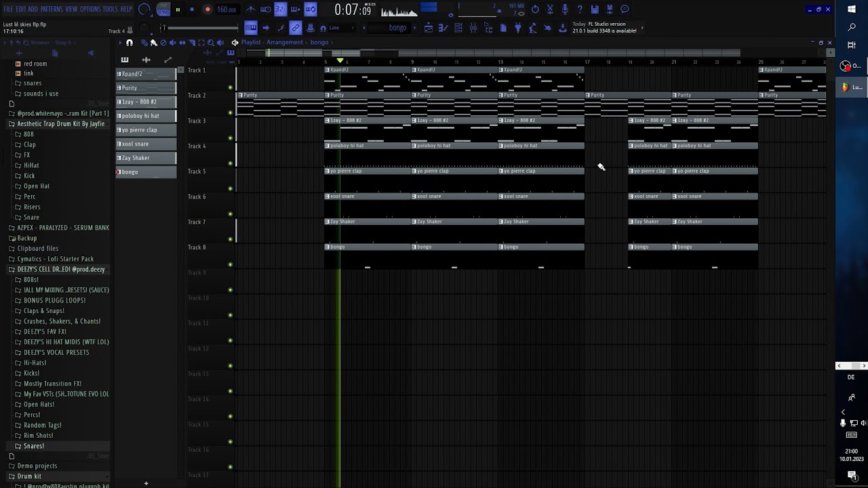Select the playlist playback speaker tool
This screenshot has width=868, height=488.
220,43
